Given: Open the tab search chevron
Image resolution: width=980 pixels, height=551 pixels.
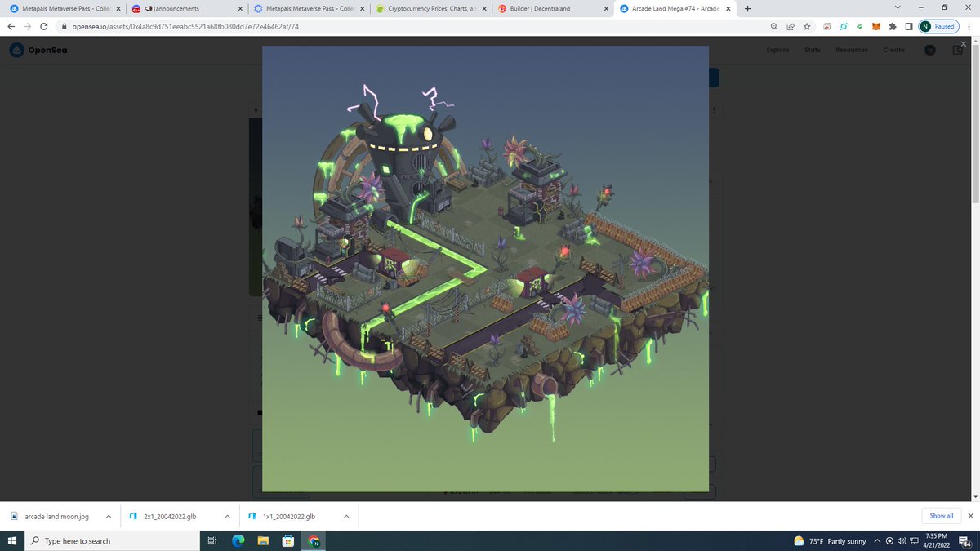Looking at the screenshot, I should click(898, 8).
